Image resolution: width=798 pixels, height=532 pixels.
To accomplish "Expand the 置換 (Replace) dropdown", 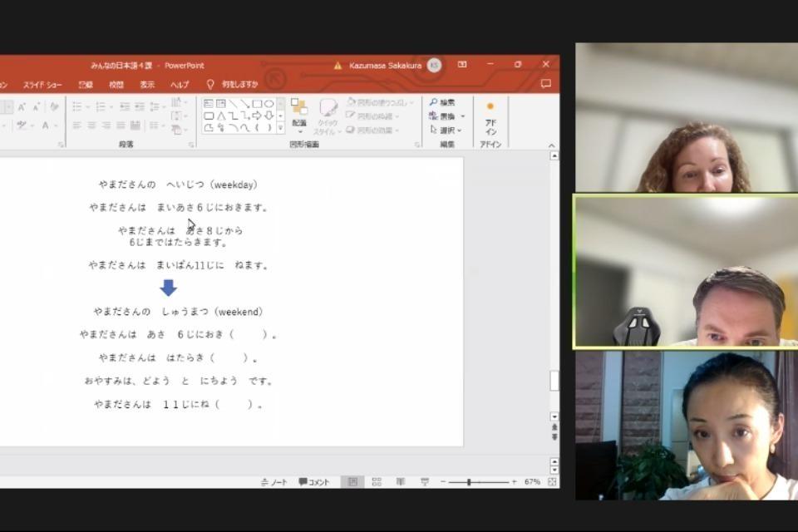I will coord(448,116).
